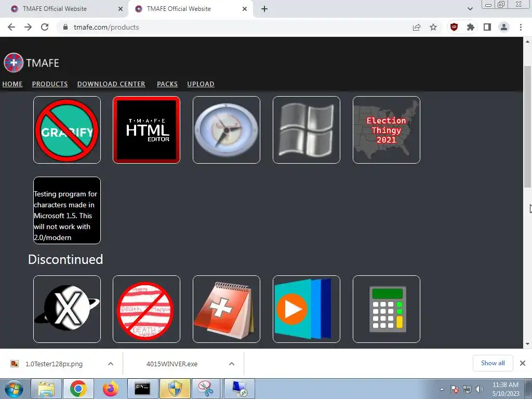Open the security shield taskbar item
This screenshot has height=399, width=532.
pyautogui.click(x=175, y=389)
